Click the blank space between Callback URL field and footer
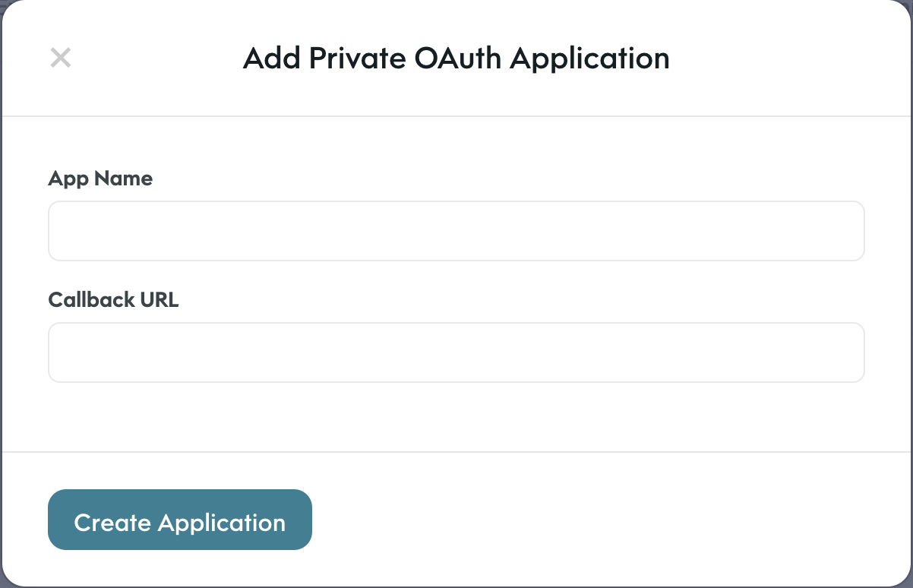913x588 pixels. [x=456, y=417]
